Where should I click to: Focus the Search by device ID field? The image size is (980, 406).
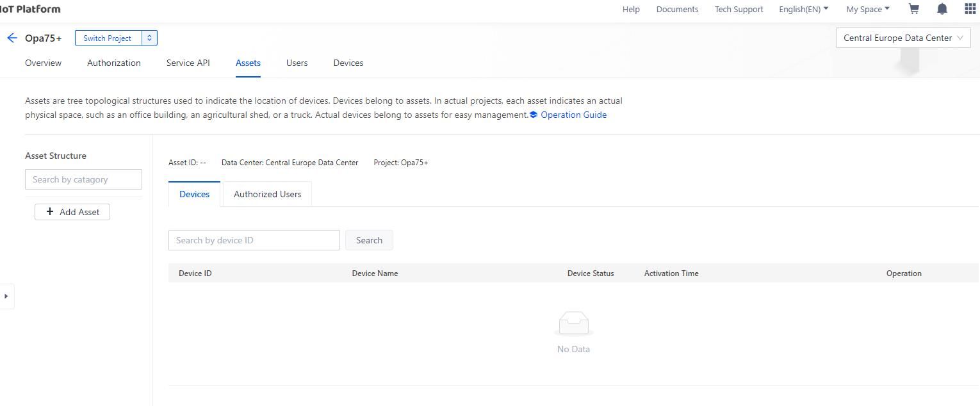[x=254, y=240]
